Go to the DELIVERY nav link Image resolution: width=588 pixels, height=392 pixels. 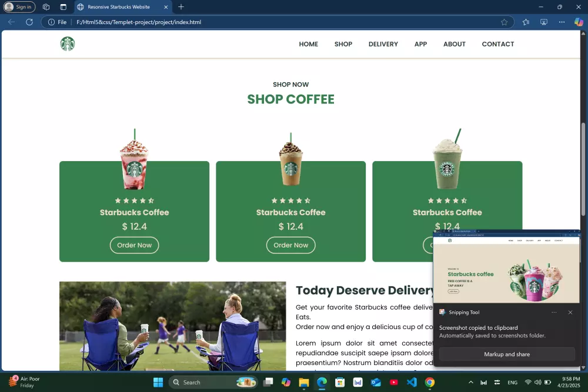click(383, 44)
